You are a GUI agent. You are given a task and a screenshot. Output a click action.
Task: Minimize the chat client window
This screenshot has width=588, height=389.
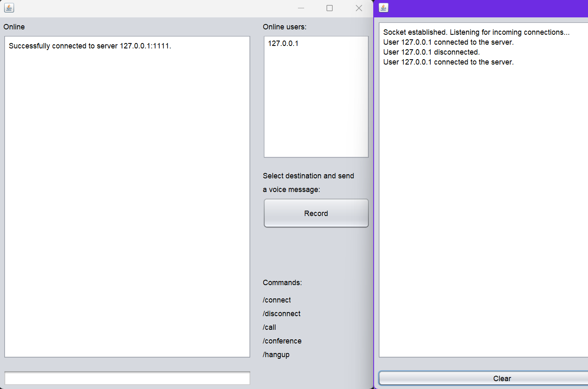coord(301,8)
